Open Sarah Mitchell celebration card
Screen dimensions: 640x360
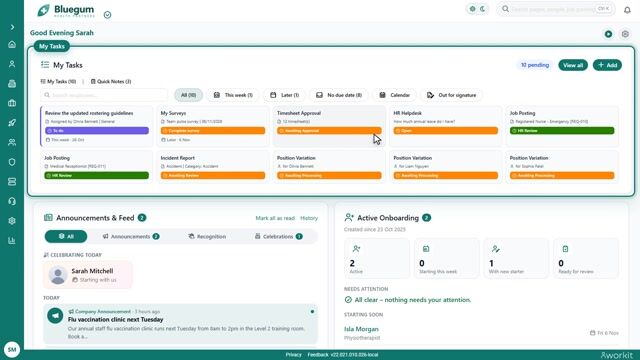pos(88,275)
